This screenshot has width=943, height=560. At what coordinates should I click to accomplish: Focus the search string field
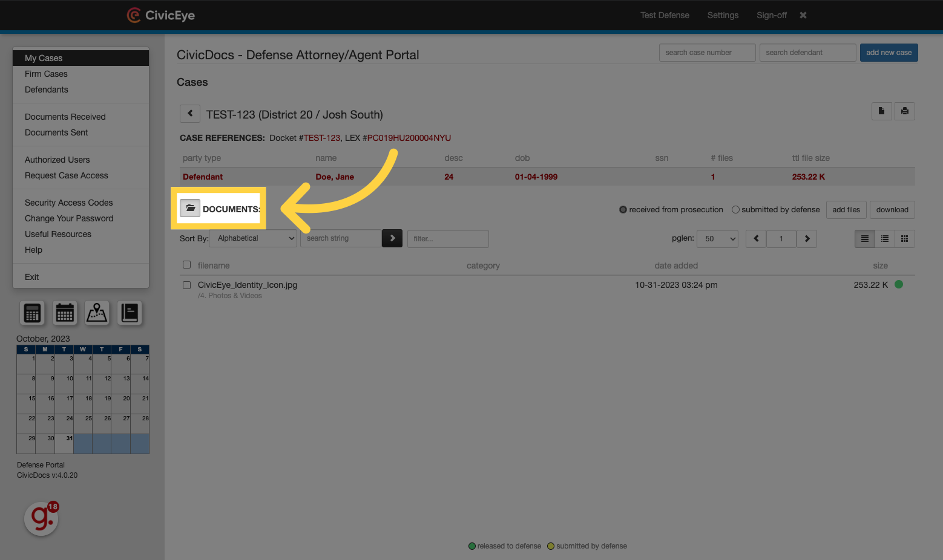[x=341, y=238]
